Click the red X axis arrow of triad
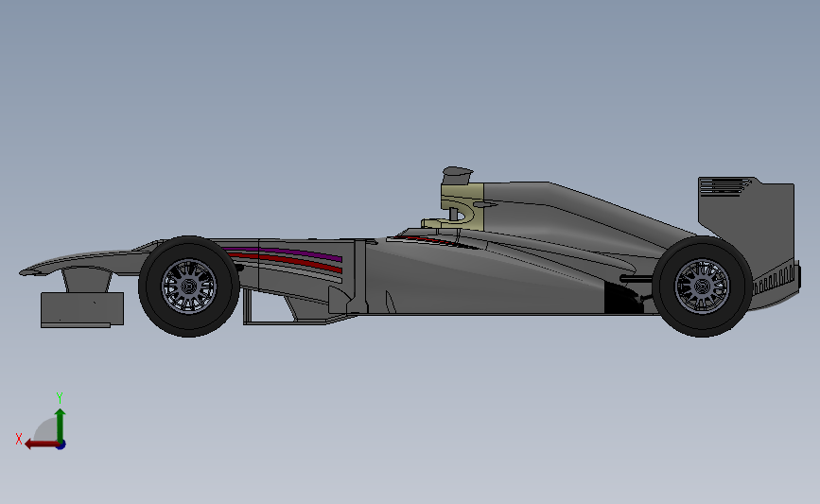Viewport: 820px width, 504px height. point(41,444)
